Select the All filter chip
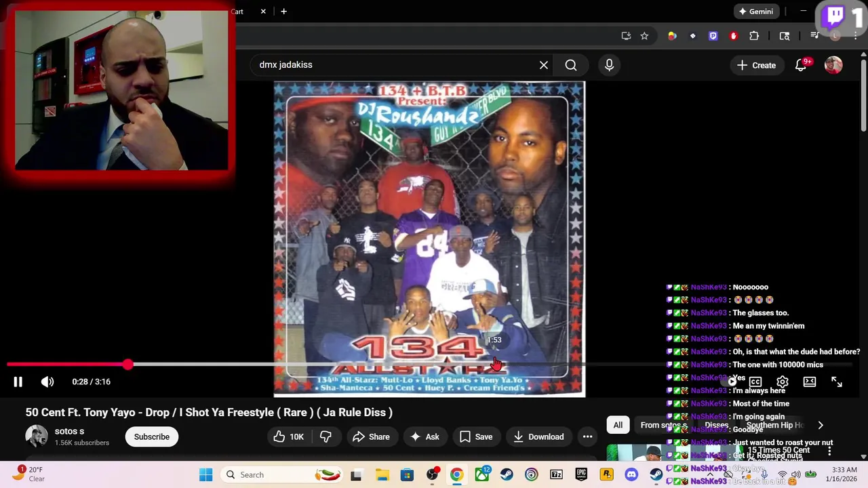The width and height of the screenshot is (868, 488). coord(618,426)
